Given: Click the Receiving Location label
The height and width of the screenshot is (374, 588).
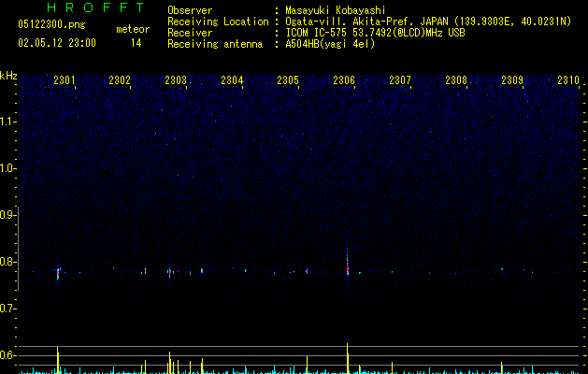Looking at the screenshot, I should point(218,22).
